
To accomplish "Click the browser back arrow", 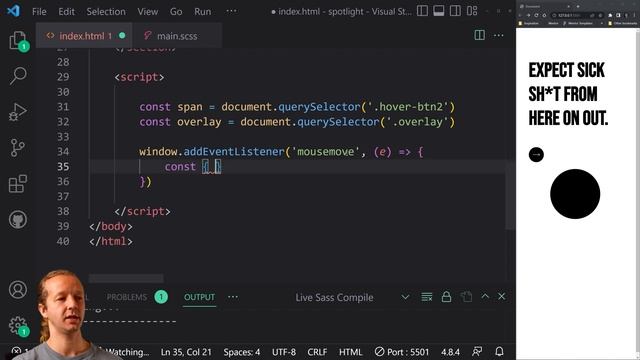I will pyautogui.click(x=520, y=15).
